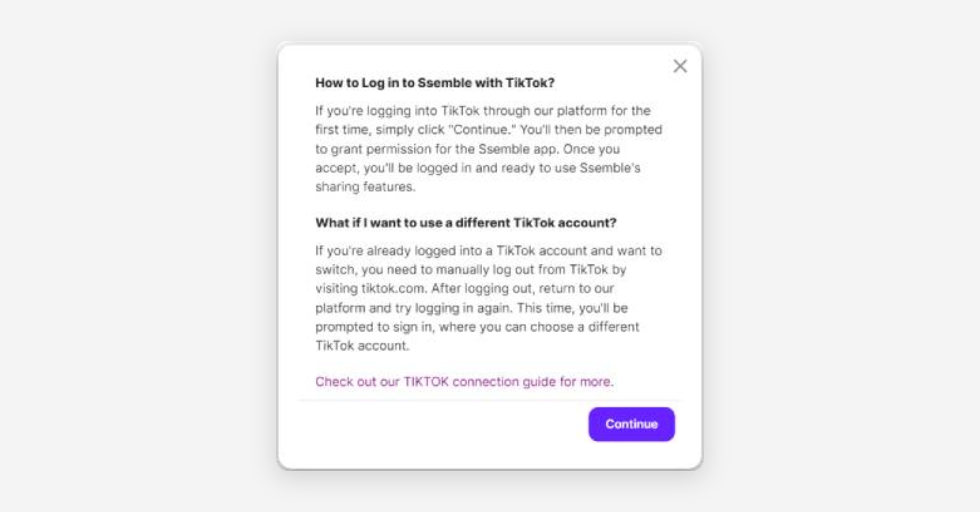The image size is (980, 512).
Task: Click "prompted to sign in" in second paragraph
Action: 373,327
